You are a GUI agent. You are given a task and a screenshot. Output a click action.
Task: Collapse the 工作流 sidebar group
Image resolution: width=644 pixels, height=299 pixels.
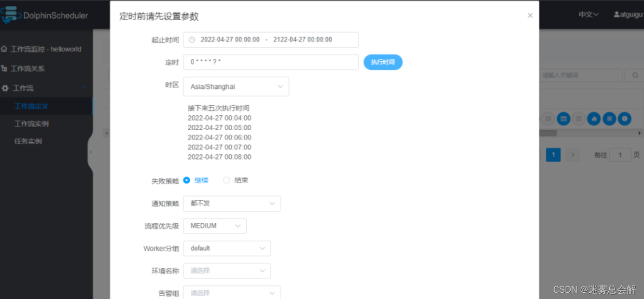(46, 88)
